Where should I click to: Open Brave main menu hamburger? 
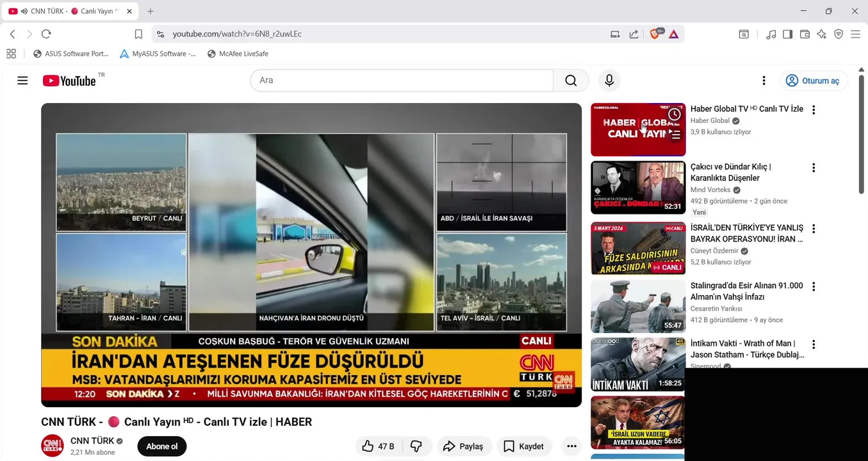click(x=855, y=34)
